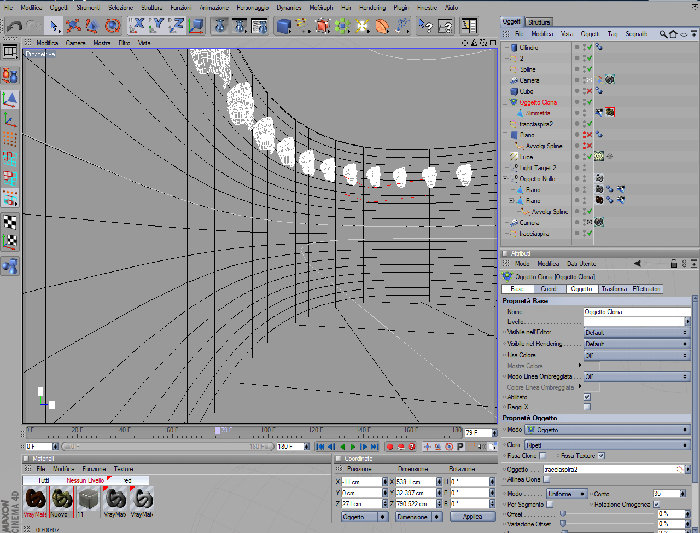Toggle Y axis lock
Image resolution: width=700 pixels, height=533 pixels.
(157, 26)
